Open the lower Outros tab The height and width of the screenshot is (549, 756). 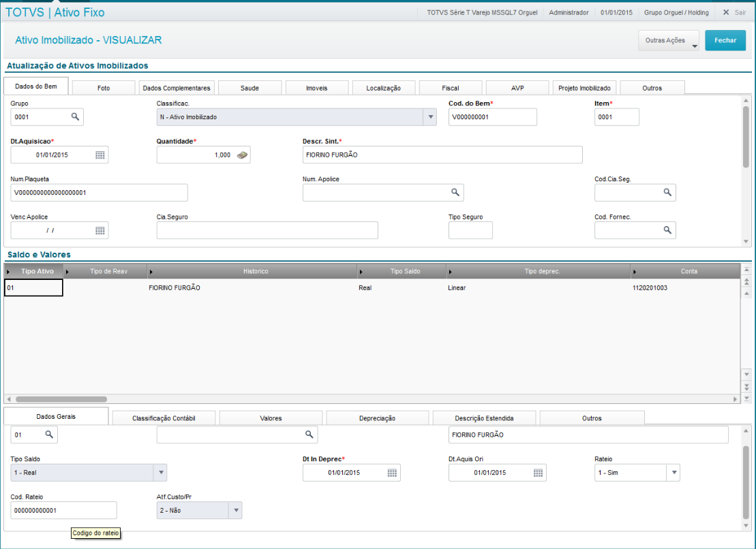tap(592, 418)
